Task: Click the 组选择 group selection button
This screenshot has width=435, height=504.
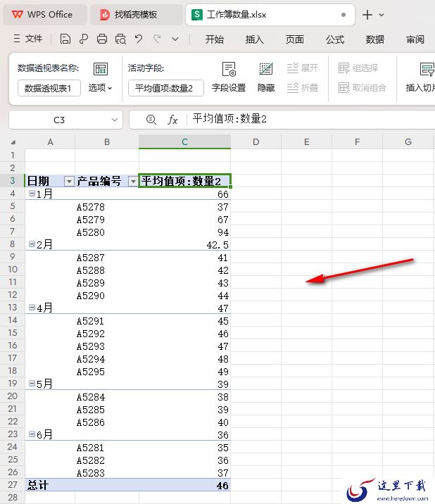Action: (x=358, y=68)
